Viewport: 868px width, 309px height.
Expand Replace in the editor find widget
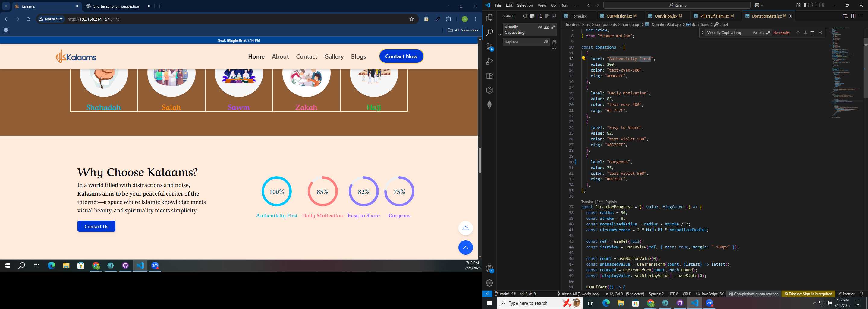coord(703,33)
